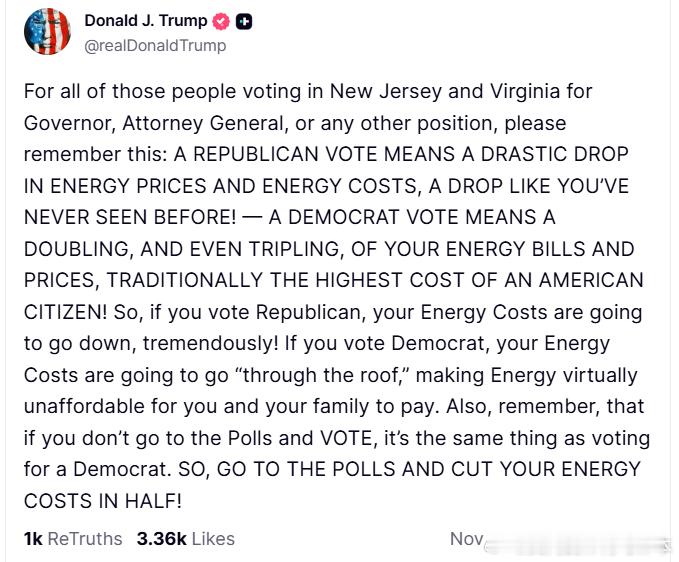Click the word "Likes" label
The width and height of the screenshot is (679, 562).
[x=213, y=539]
